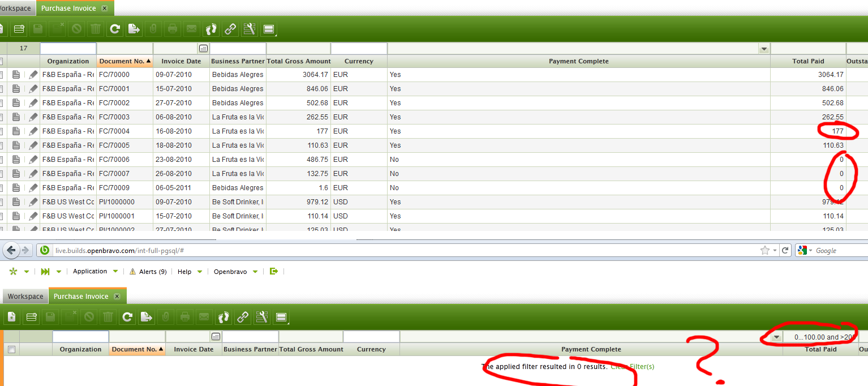The width and height of the screenshot is (868, 386).
Task: Click the browser forward arrow button
Action: (26, 250)
